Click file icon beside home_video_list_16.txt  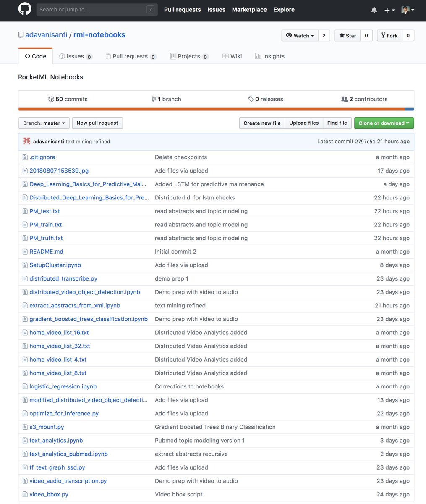coord(25,332)
